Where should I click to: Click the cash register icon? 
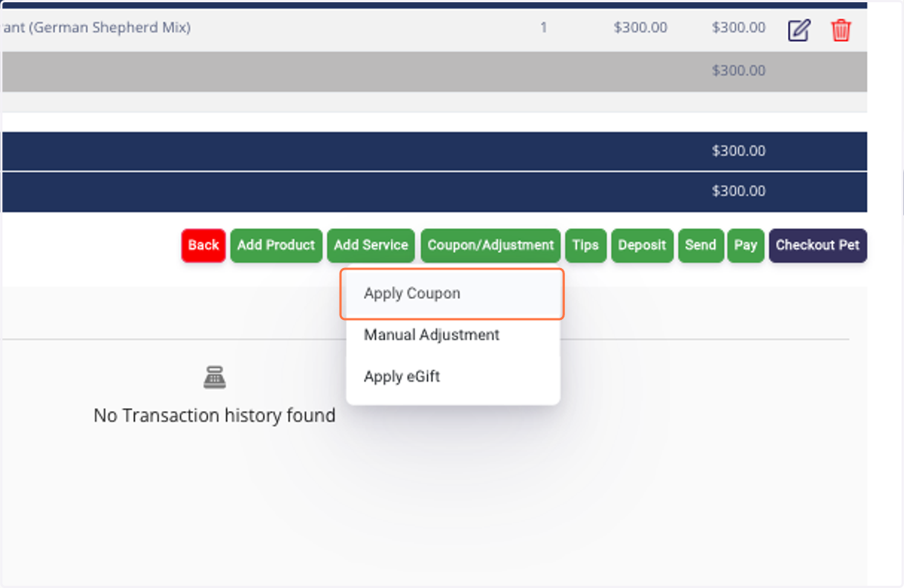[x=215, y=377]
